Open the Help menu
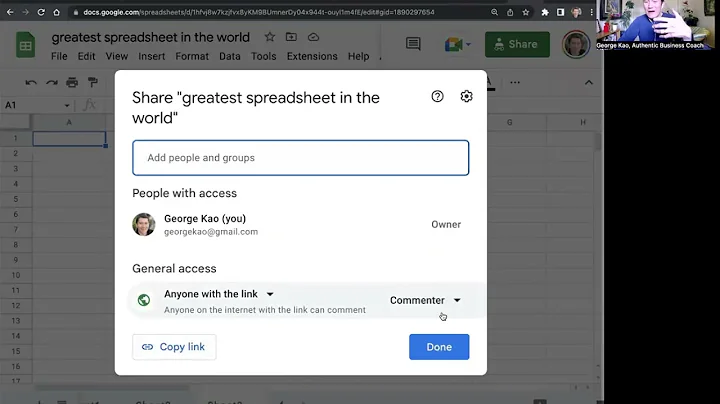720x404 pixels. coord(358,56)
